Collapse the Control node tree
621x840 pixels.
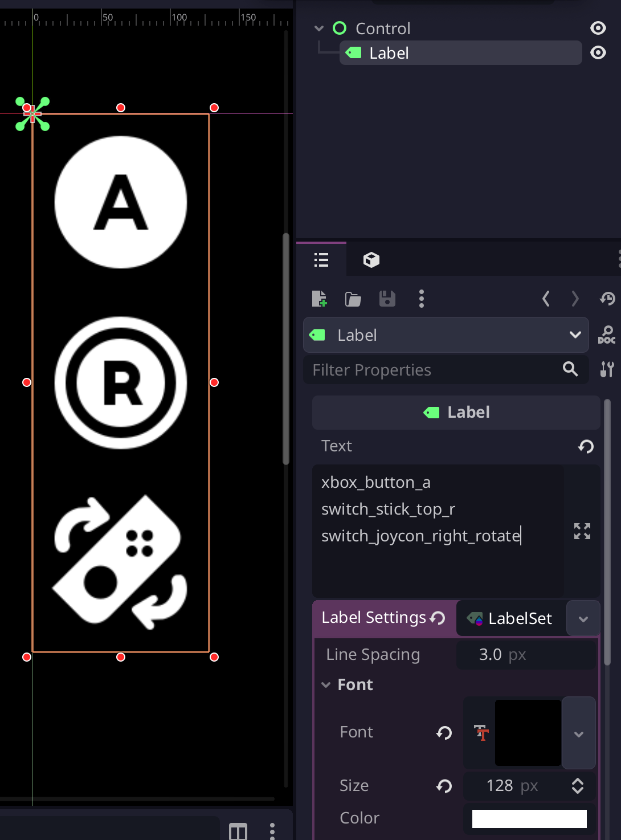(319, 28)
